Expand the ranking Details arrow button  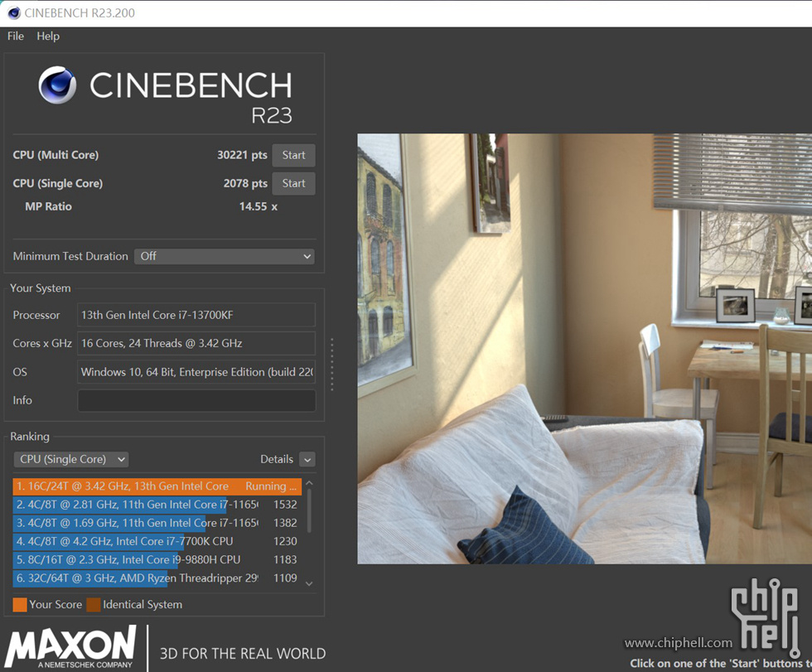[307, 459]
